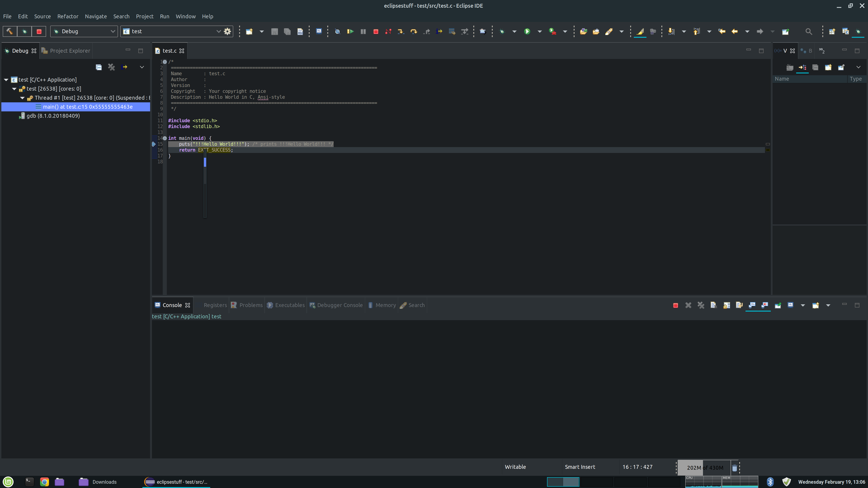Open the Refactor menu

[x=68, y=16]
